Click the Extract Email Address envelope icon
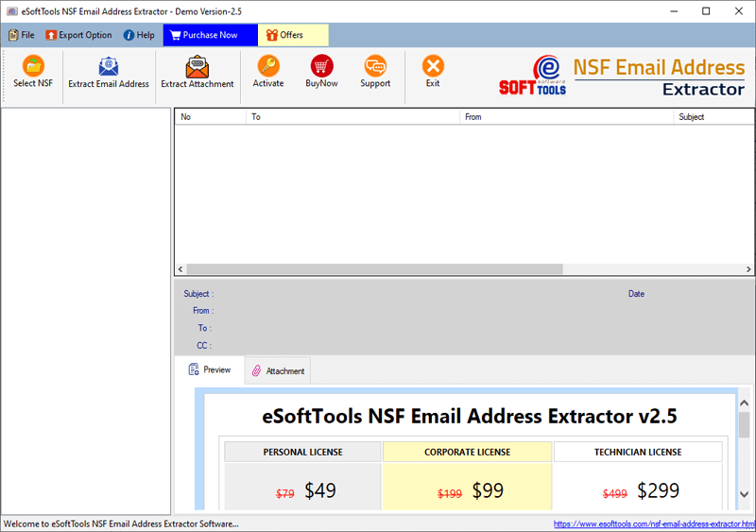 point(109,66)
